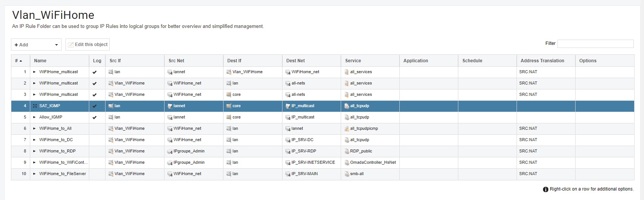644x200 pixels.
Task: Click the IP_SRV-DC destination network icon
Action: point(288,140)
